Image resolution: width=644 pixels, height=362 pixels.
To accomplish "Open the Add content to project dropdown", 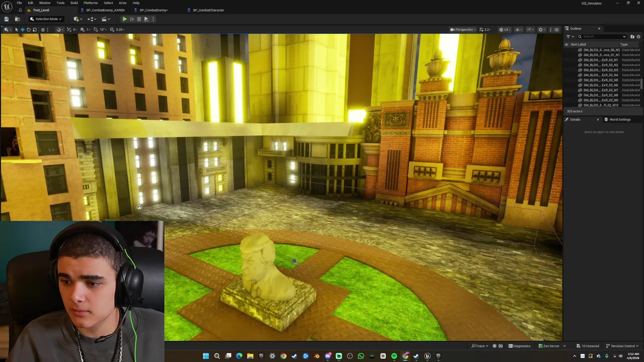I will 77,19.
